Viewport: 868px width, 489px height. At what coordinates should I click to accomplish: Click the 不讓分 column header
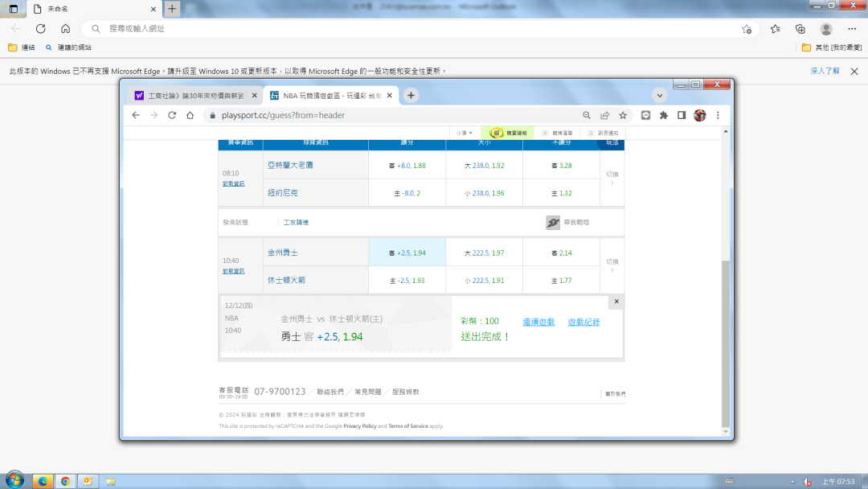coord(561,143)
